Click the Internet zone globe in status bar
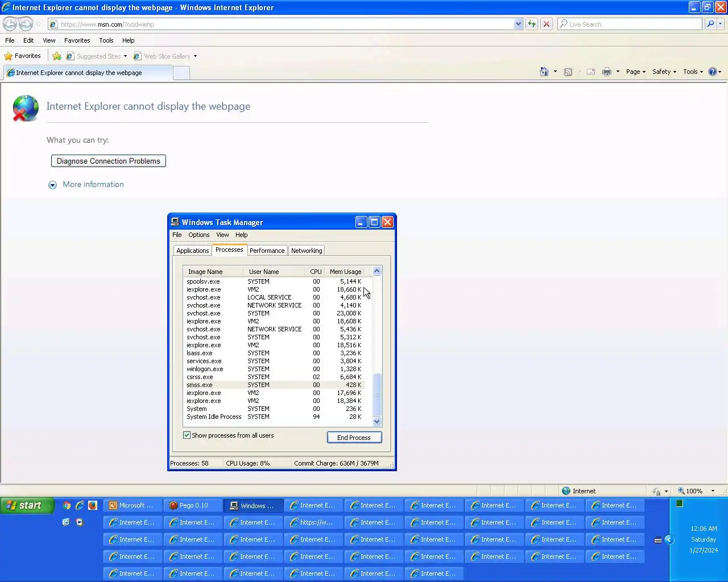The width and height of the screenshot is (728, 582). 566,490
